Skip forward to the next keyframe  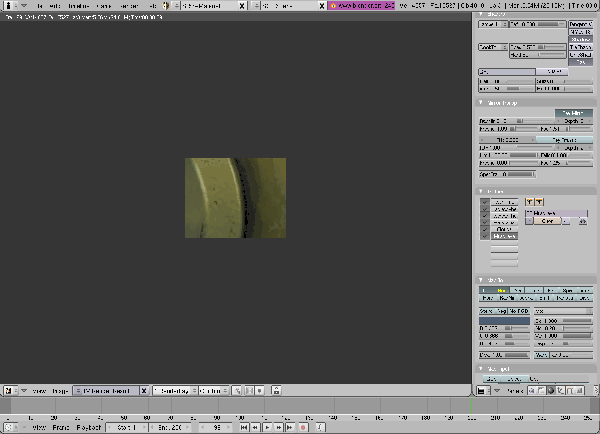click(279, 427)
